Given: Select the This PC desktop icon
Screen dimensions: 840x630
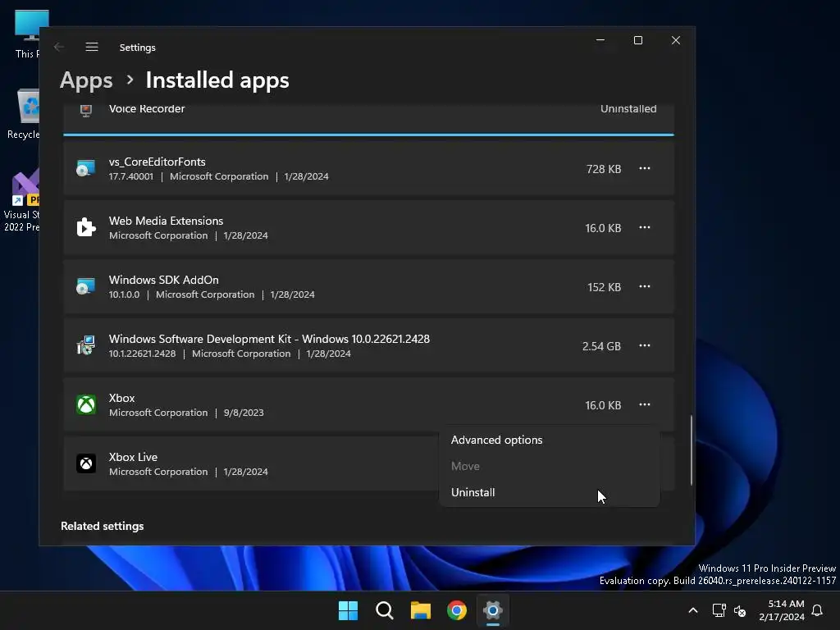Looking at the screenshot, I should (25, 34).
